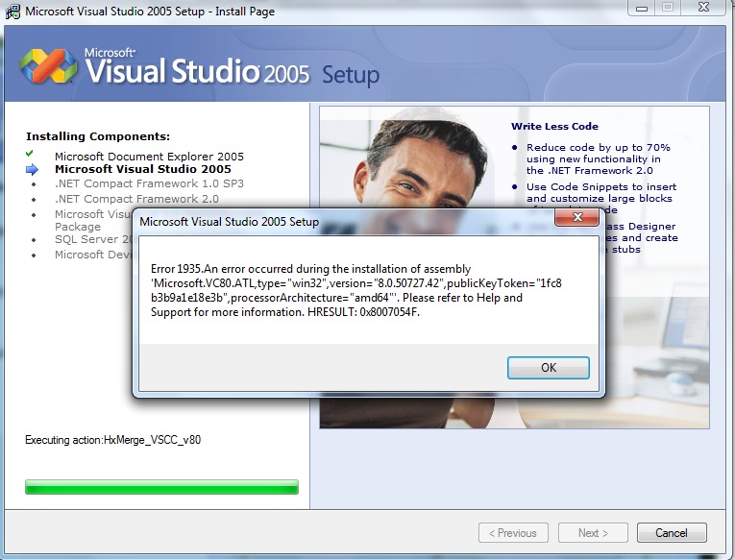Click the blue arrow beside Microsoft Visual Studio 2005
The image size is (735, 560).
[32, 169]
